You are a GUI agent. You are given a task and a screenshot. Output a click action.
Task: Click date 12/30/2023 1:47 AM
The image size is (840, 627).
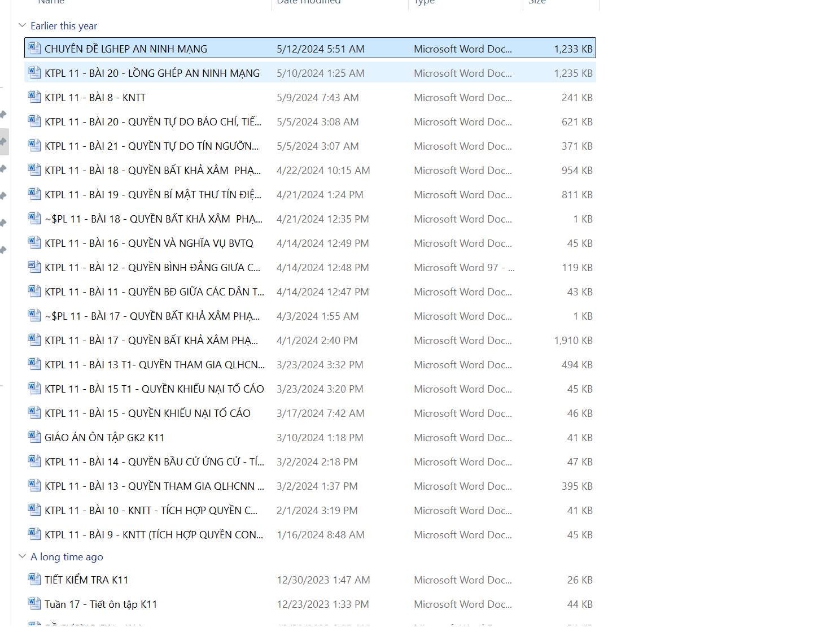[323, 580]
